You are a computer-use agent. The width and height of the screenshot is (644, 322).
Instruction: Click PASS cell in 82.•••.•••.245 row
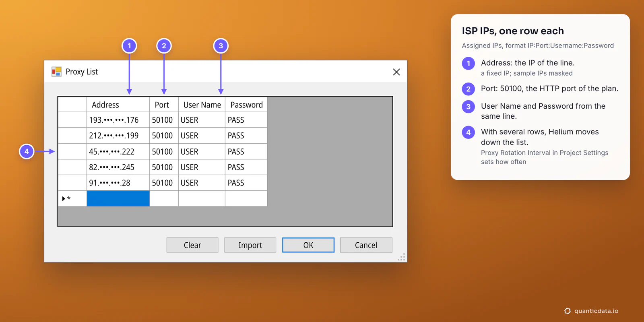[x=246, y=167]
